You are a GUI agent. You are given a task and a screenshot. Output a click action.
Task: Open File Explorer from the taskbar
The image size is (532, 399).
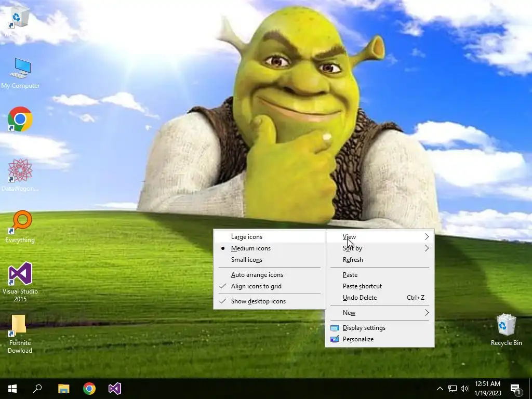63,389
